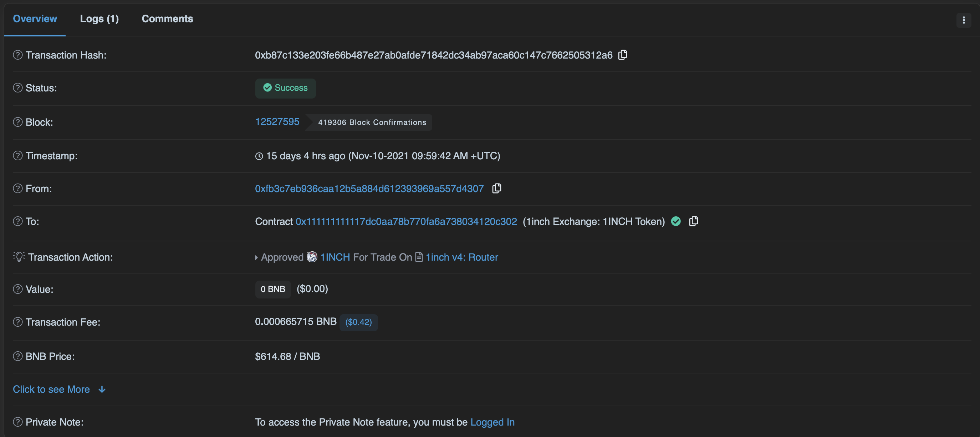Click help icon beside From

18,188
